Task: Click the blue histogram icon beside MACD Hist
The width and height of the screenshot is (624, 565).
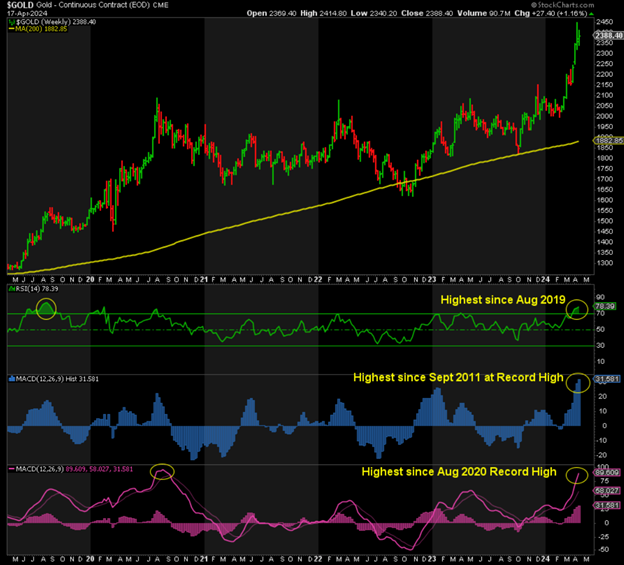Action: (x=12, y=379)
